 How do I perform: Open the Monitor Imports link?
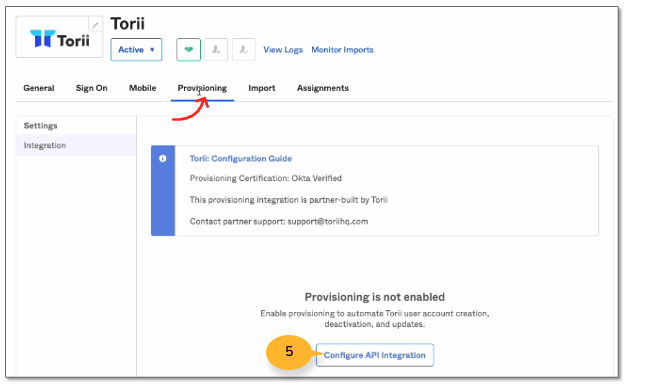(342, 50)
